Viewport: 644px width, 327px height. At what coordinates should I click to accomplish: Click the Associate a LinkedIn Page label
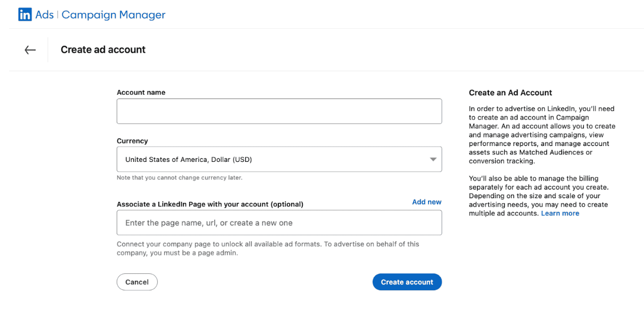pyautogui.click(x=210, y=204)
